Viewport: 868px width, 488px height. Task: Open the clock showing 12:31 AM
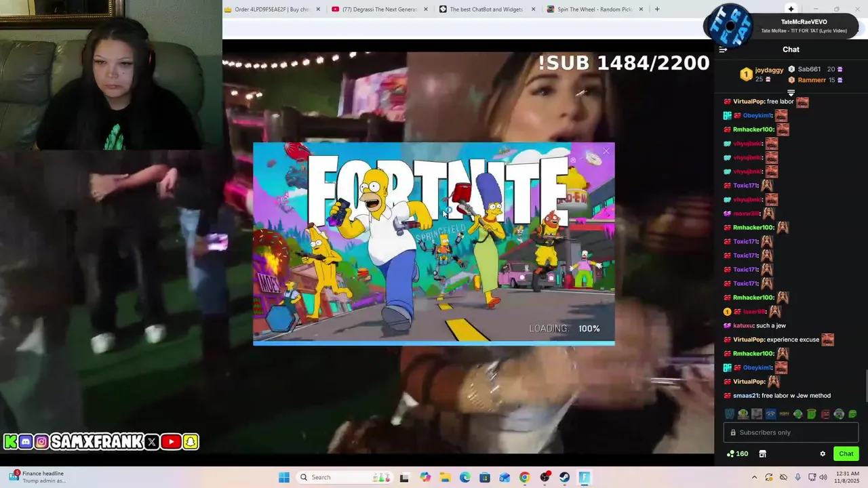[848, 477]
